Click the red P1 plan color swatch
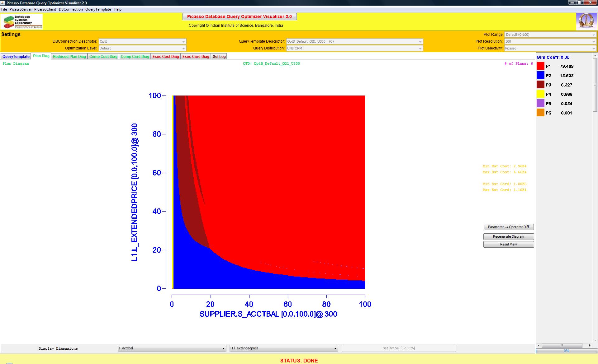 (540, 66)
